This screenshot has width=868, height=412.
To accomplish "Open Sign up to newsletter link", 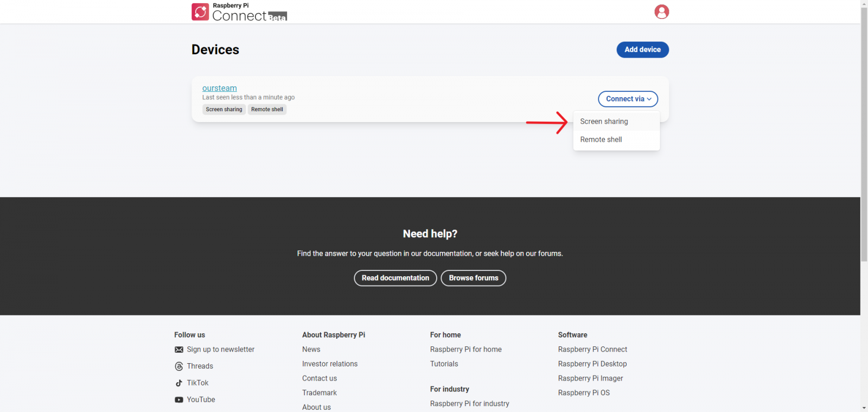I will point(221,350).
